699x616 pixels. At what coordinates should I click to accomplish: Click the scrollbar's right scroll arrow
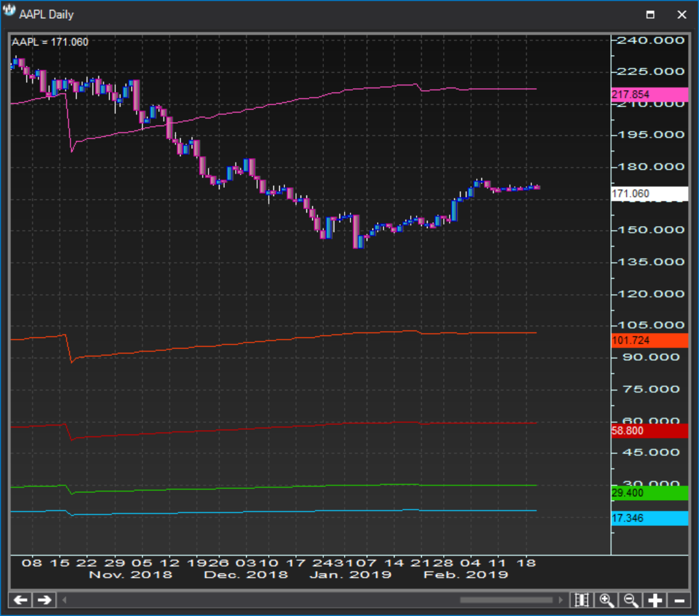point(561,600)
